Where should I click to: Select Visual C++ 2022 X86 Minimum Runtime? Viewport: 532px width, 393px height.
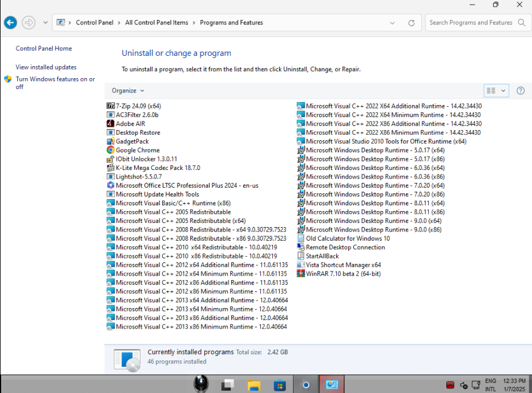tap(389, 132)
